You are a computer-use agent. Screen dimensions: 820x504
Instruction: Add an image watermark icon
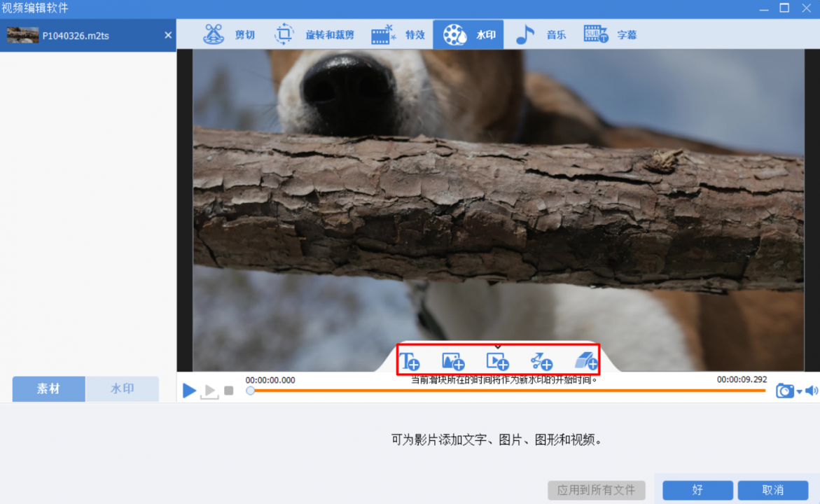pos(453,360)
